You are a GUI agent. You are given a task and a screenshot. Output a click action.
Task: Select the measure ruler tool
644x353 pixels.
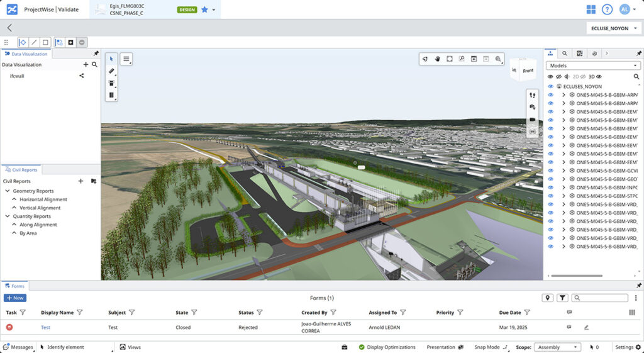[x=111, y=71]
